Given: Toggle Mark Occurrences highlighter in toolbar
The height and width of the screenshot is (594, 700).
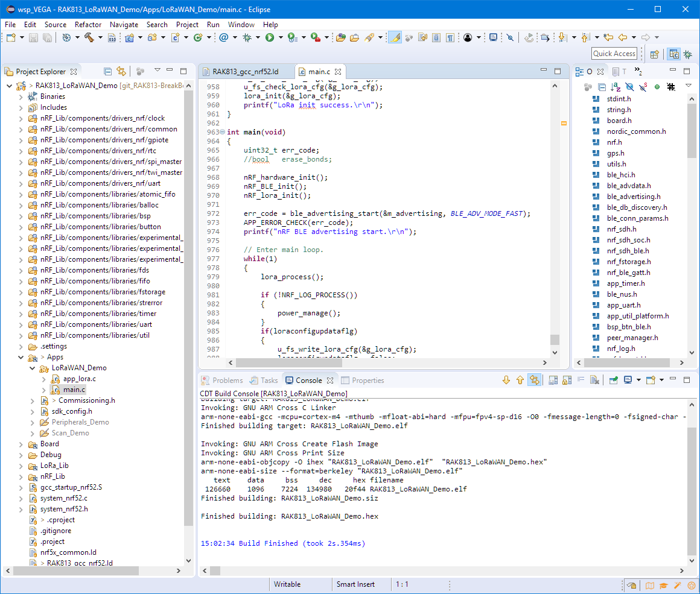Looking at the screenshot, I should [x=395, y=37].
